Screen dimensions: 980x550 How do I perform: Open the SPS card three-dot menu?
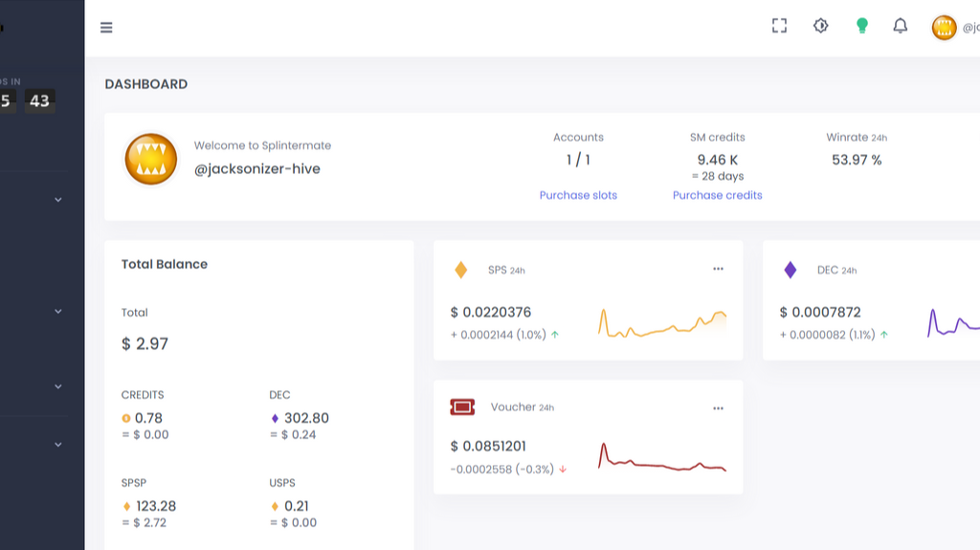[x=718, y=270]
